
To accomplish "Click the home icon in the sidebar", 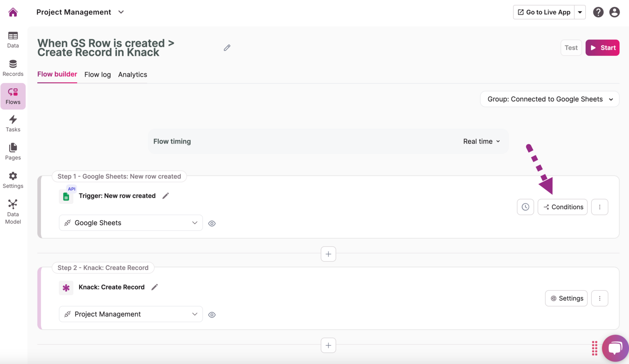I will pos(13,12).
